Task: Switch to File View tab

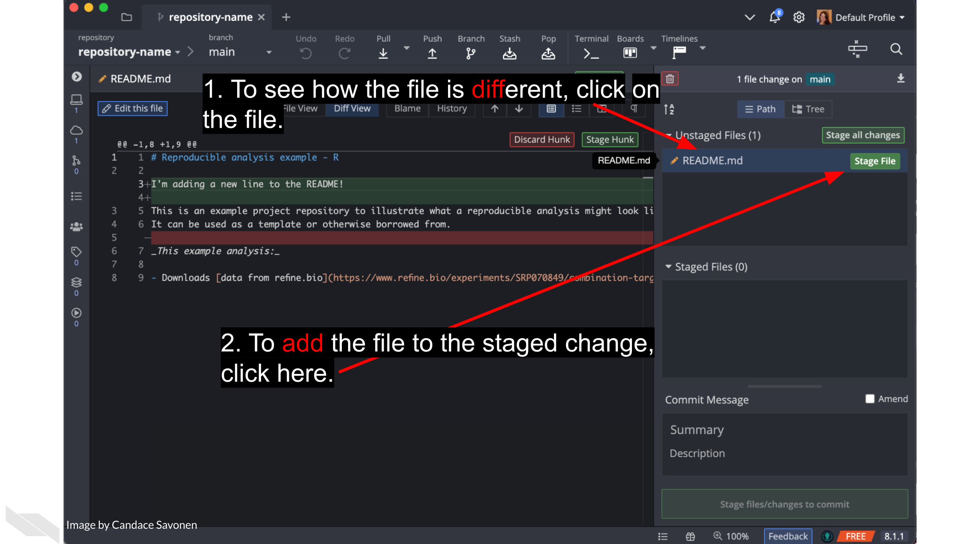Action: point(300,109)
